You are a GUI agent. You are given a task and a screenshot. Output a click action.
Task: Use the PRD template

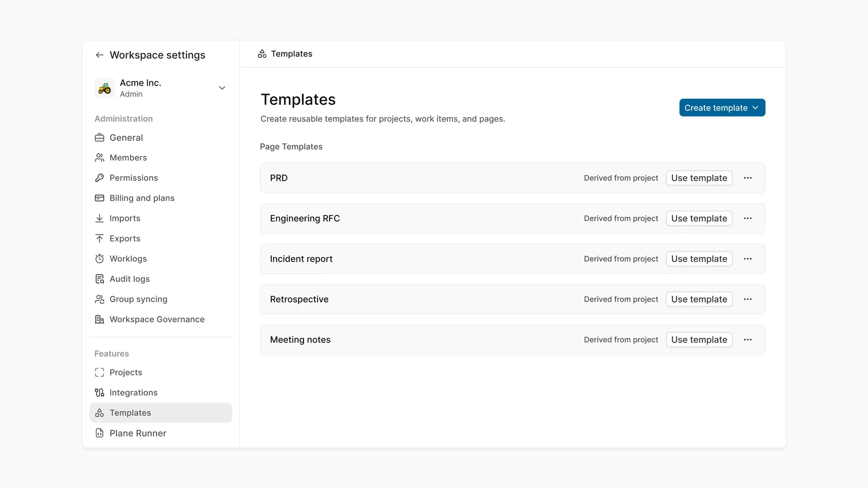point(699,178)
